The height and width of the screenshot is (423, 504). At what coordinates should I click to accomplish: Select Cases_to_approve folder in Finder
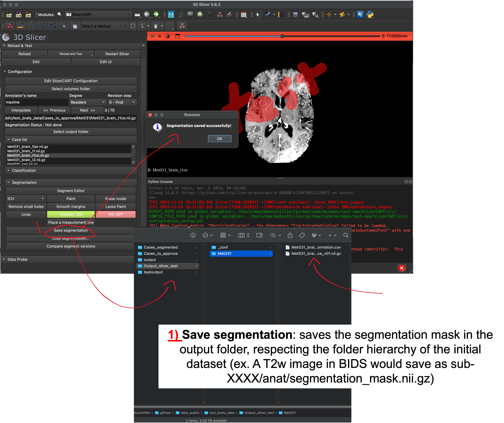pyautogui.click(x=168, y=254)
